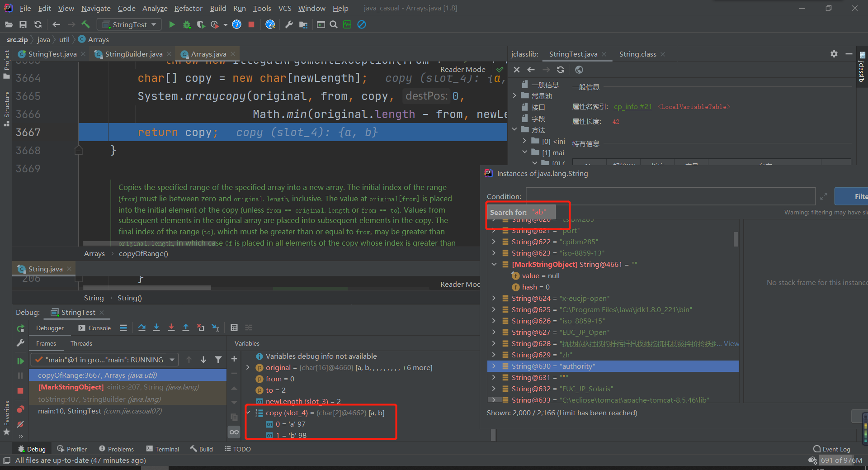
Task: Open the cp_info #21 link
Action: 632,107
